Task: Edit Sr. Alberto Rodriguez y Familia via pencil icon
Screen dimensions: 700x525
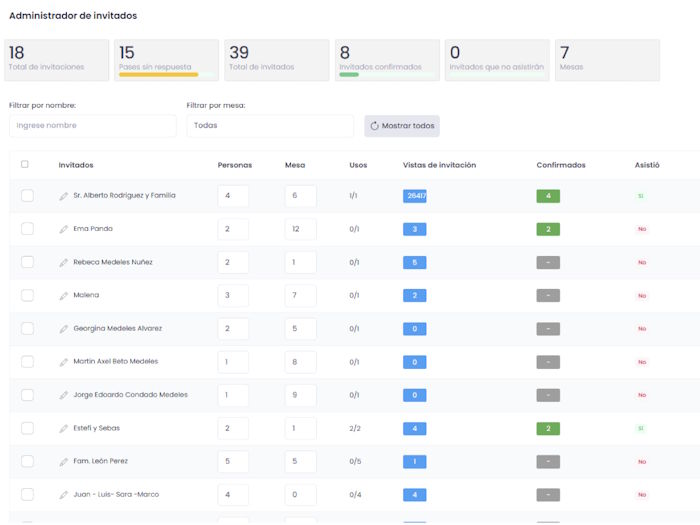Action: [x=64, y=196]
